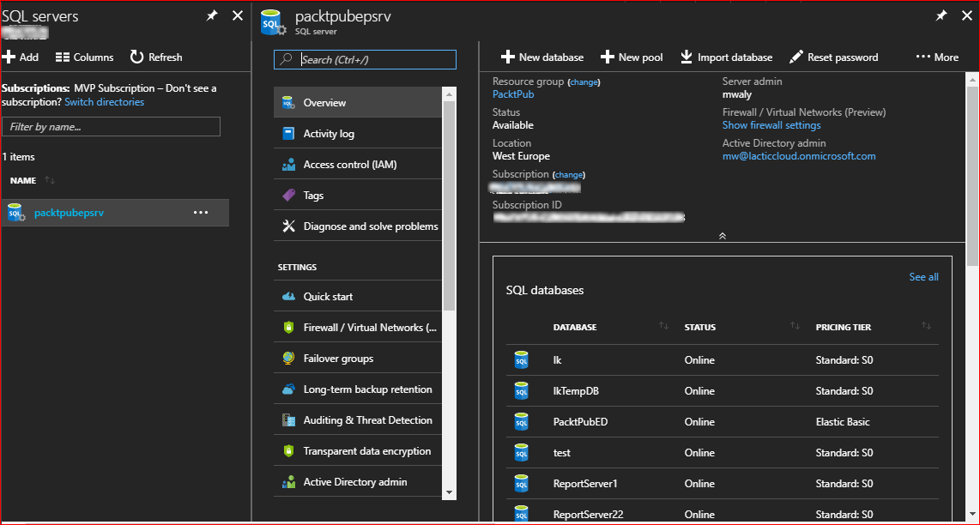Open the lkTempDB database row
Image resolution: width=980 pixels, height=525 pixels.
pyautogui.click(x=722, y=390)
